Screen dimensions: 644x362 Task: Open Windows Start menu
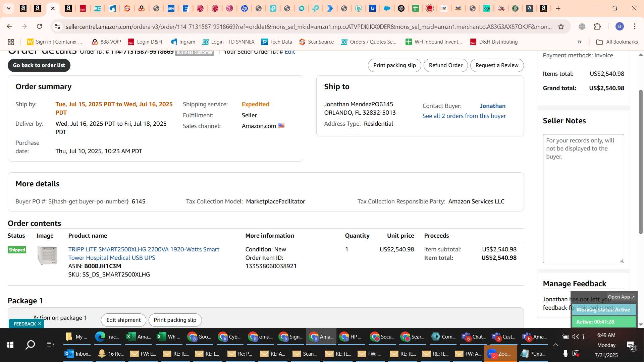(10, 345)
